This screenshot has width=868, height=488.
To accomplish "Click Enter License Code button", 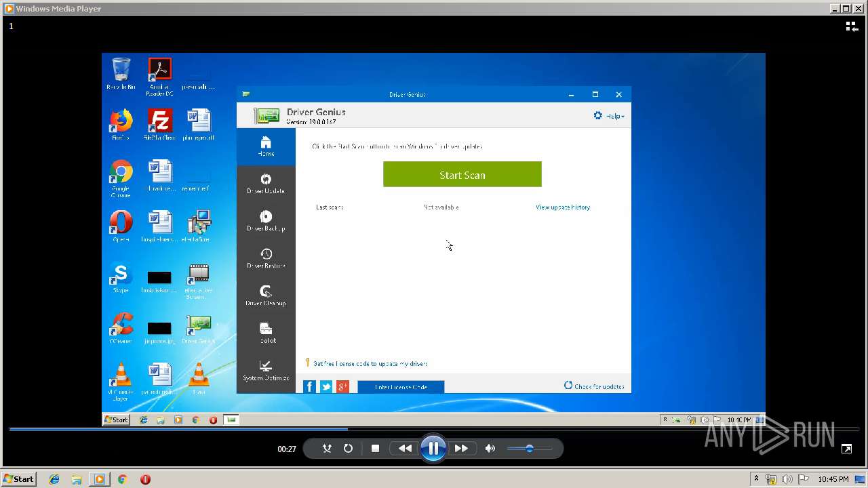I will [x=401, y=387].
